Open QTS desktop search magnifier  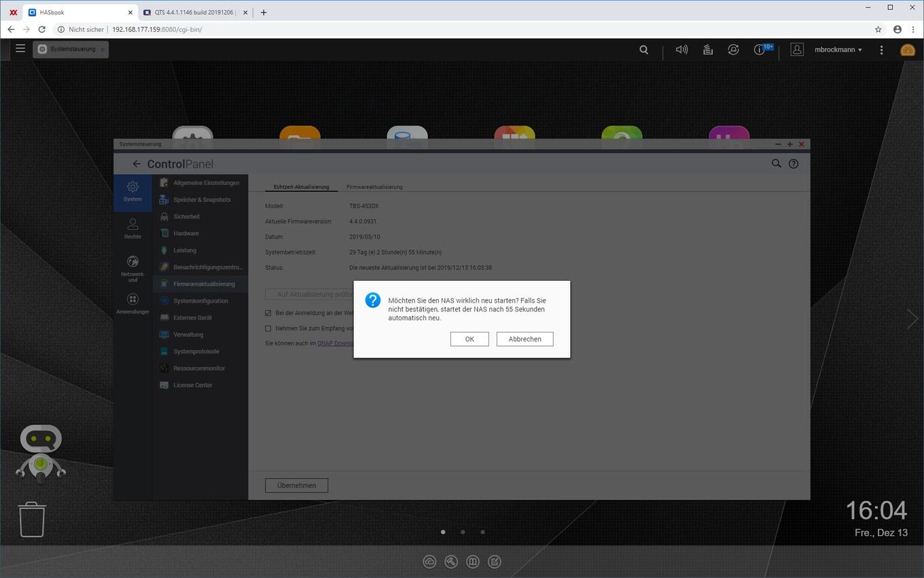(x=643, y=50)
